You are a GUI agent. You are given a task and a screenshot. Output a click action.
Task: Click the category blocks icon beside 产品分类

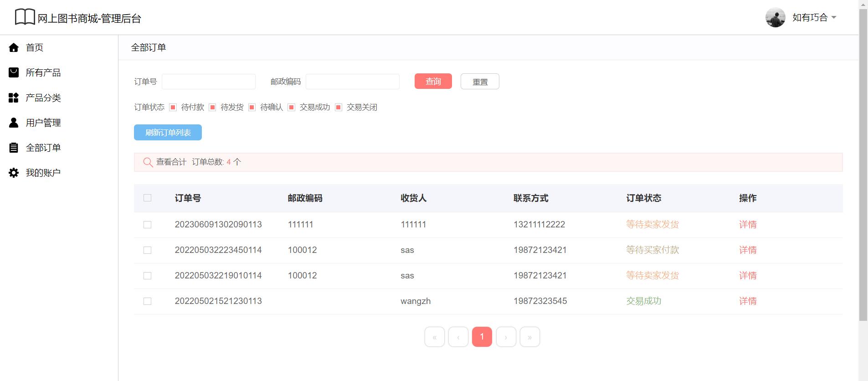[14, 98]
